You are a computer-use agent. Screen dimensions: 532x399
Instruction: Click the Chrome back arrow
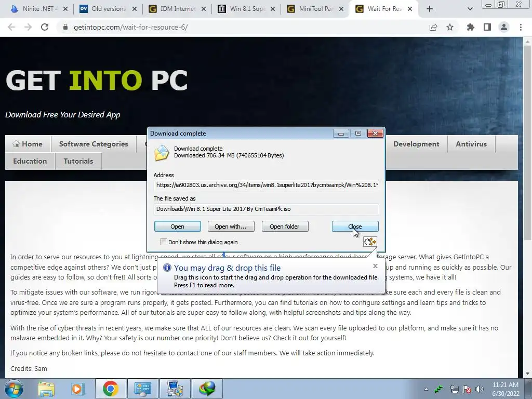(x=11, y=27)
